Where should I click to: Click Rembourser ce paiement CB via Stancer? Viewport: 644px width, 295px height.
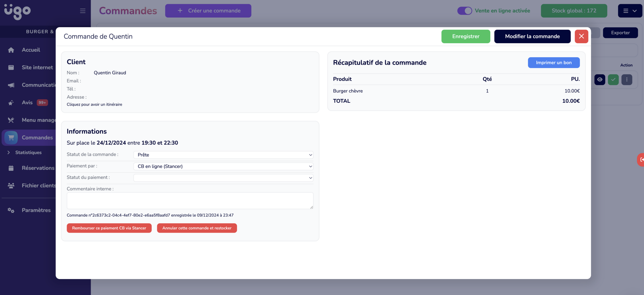click(x=109, y=228)
